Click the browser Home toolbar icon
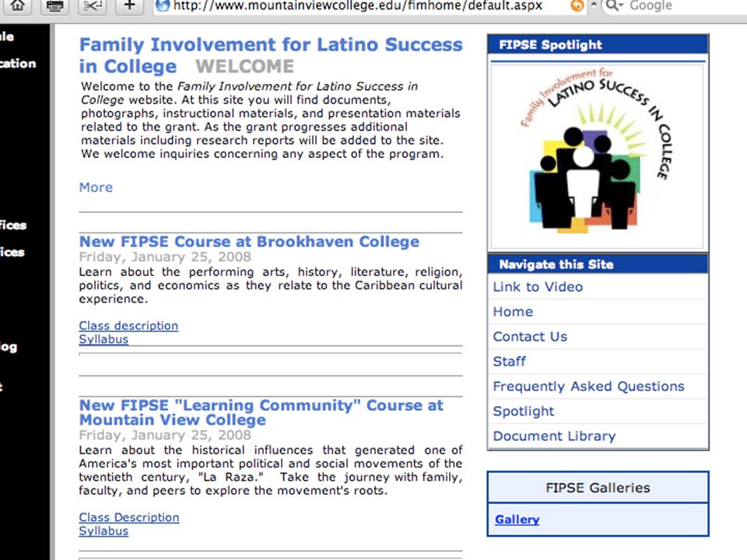This screenshot has width=747, height=560. coord(18,5)
